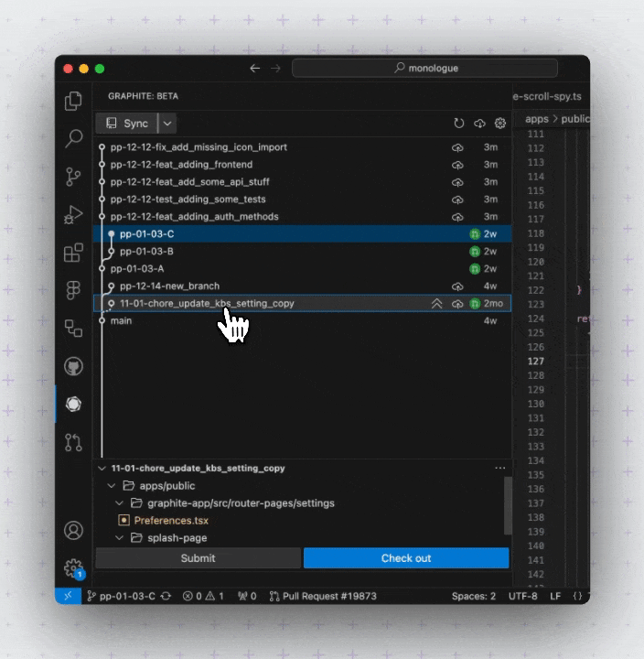
Task: Click the refresh icon in Graphite toolbar
Action: pos(459,124)
